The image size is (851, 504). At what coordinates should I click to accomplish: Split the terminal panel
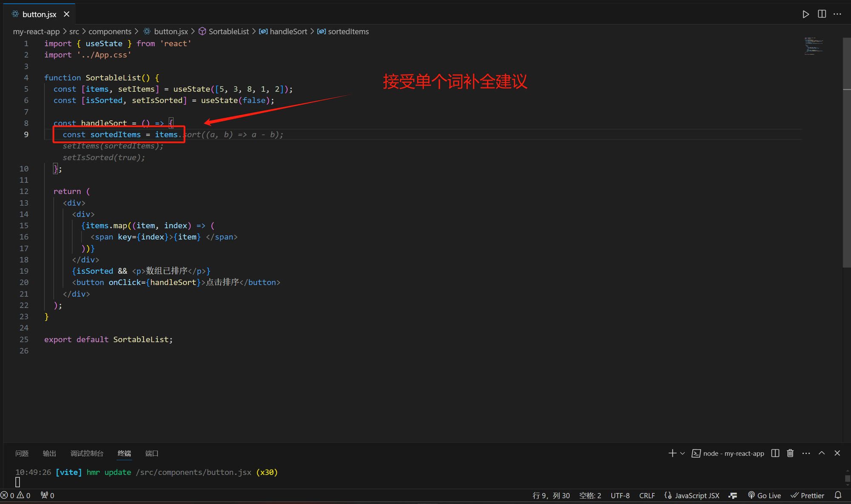point(775,453)
